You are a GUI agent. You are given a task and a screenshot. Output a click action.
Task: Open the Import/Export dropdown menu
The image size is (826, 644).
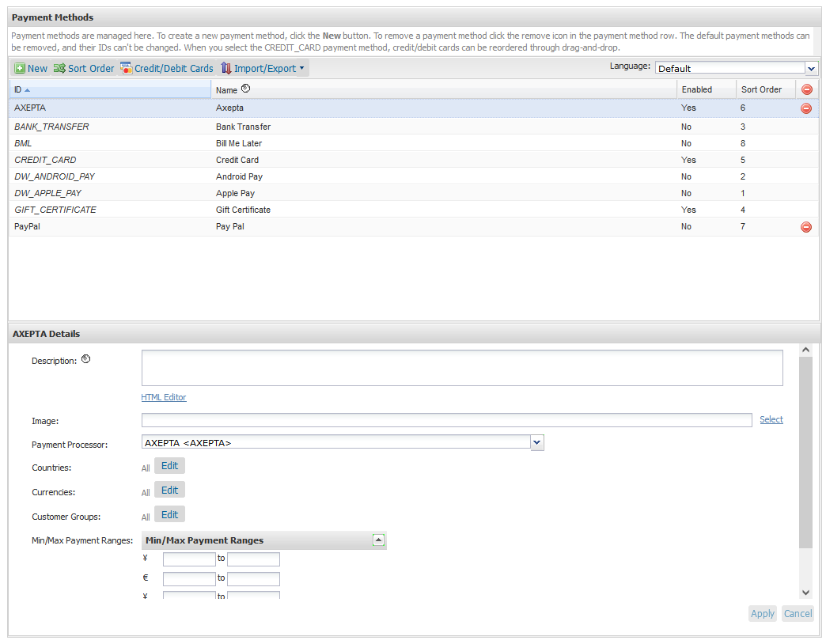[x=263, y=69]
